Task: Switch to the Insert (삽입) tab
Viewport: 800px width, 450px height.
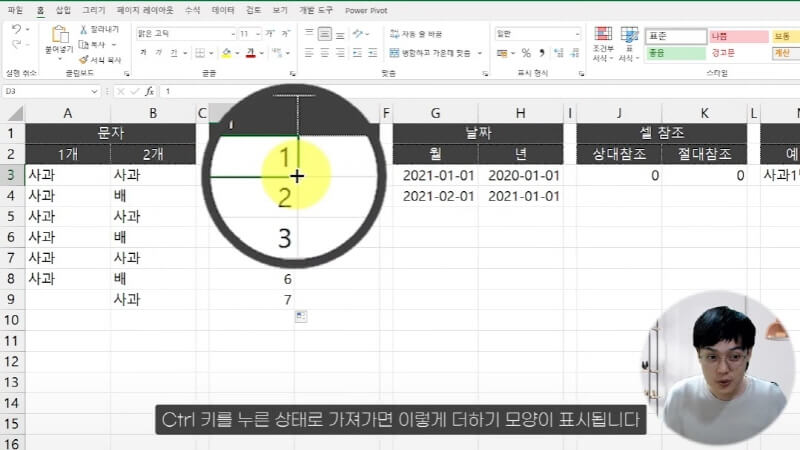Action: [x=63, y=10]
